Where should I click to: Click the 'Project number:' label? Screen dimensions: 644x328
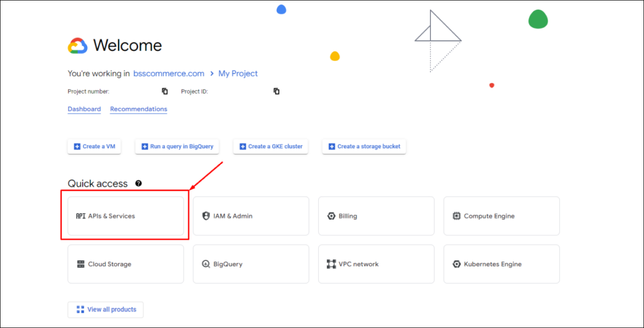click(89, 91)
